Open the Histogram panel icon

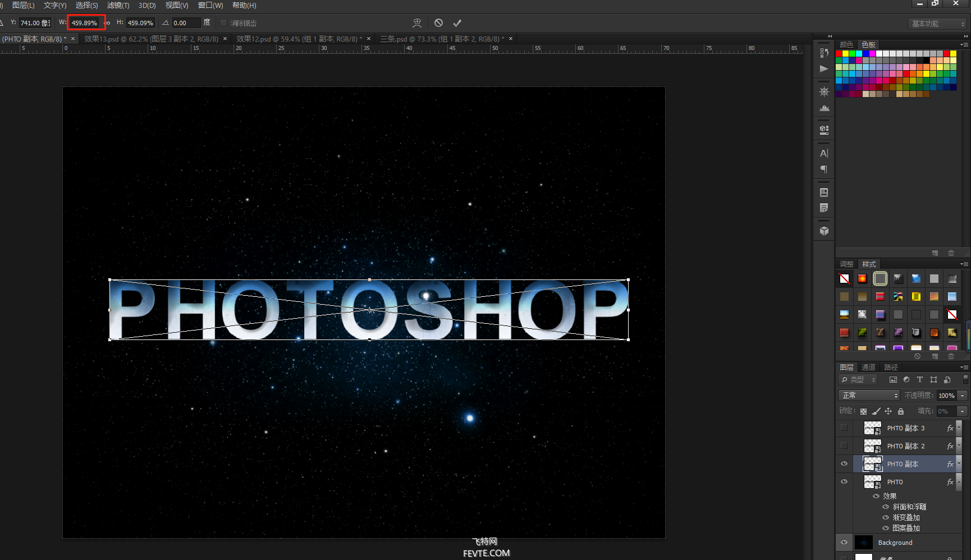[824, 108]
